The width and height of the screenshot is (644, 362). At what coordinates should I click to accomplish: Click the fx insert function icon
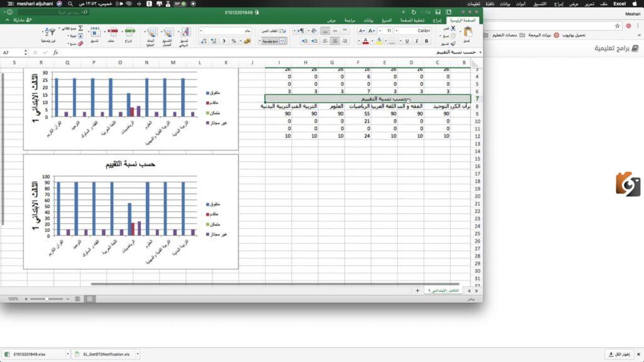coord(55,53)
